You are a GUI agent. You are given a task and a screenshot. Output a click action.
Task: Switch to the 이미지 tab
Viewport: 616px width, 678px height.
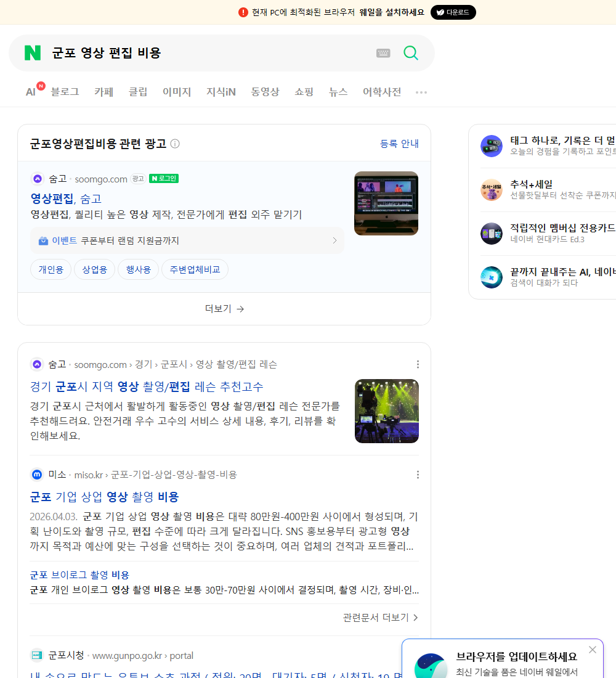point(177,92)
